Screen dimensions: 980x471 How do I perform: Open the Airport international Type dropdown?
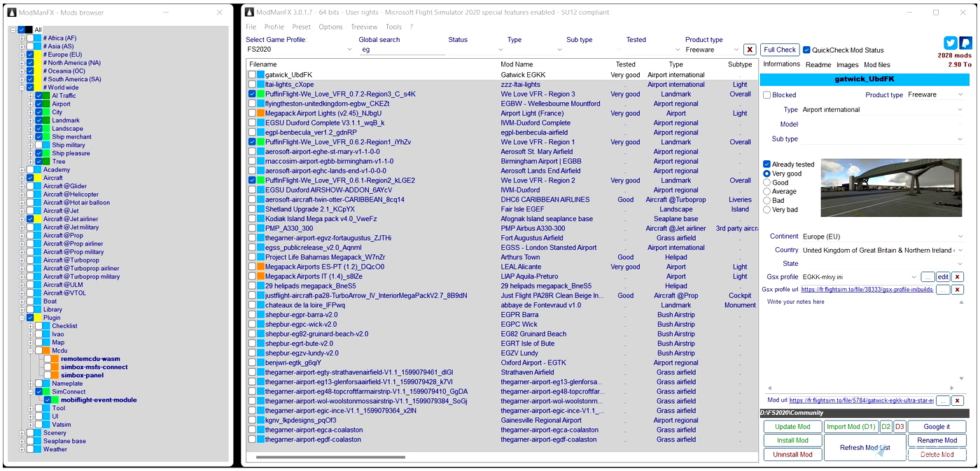[x=883, y=110]
